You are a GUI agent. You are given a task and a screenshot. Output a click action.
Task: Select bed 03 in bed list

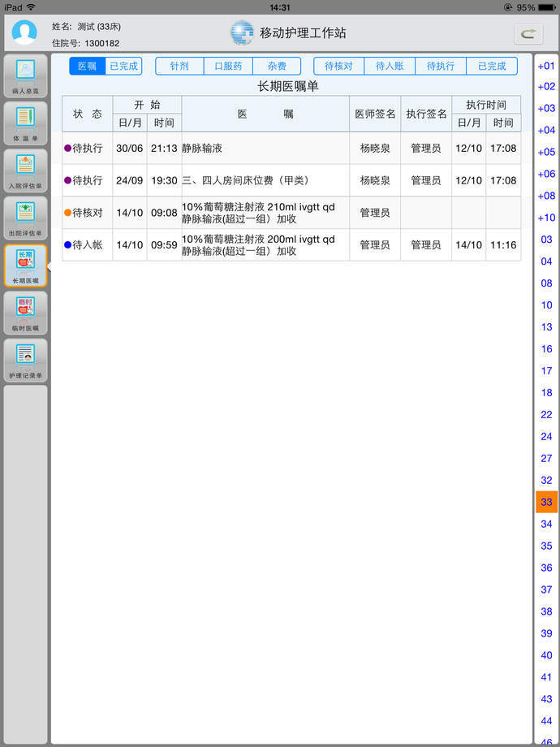tap(547, 240)
